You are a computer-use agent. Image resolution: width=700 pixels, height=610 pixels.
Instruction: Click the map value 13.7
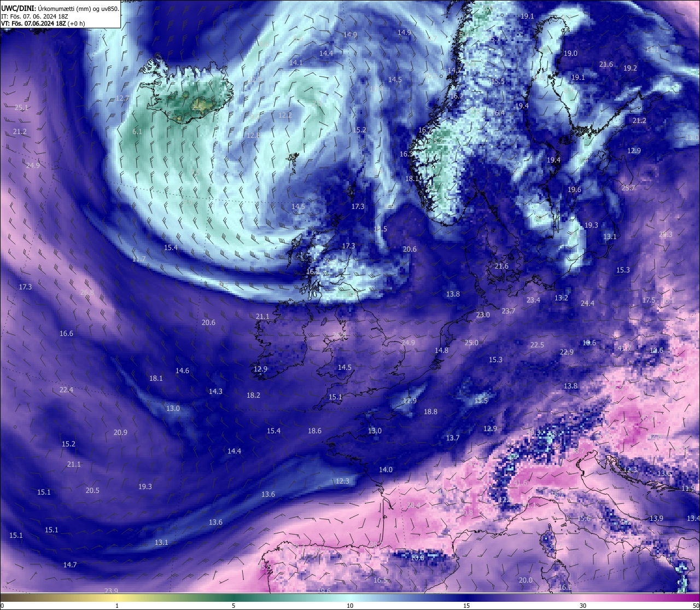coord(452,438)
